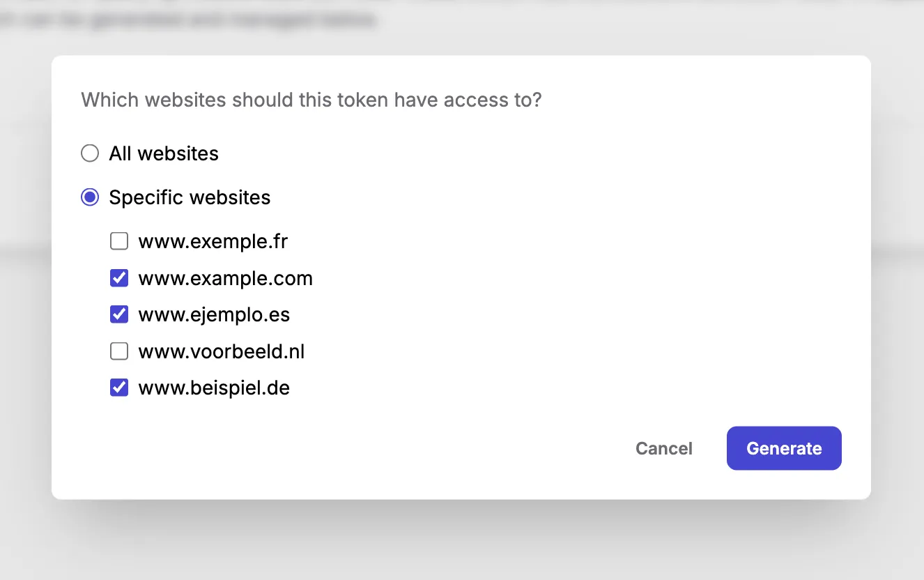Click the "All websites" label text

click(x=164, y=153)
